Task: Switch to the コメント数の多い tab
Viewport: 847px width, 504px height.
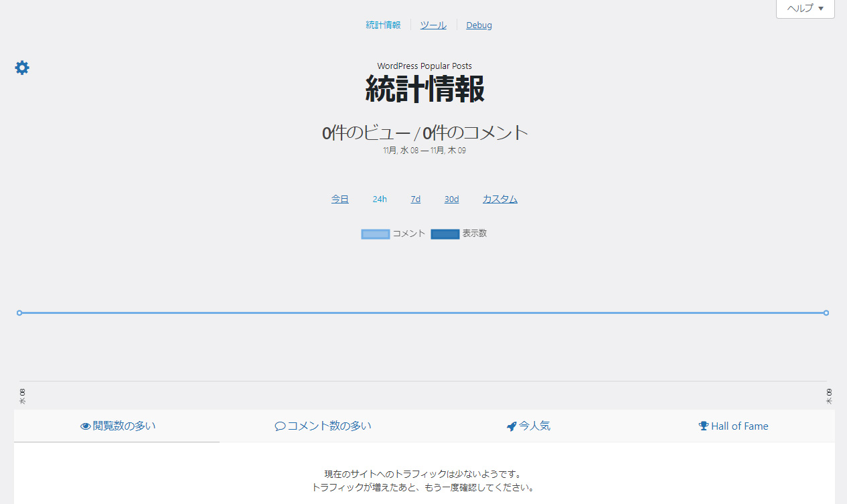Action: (323, 426)
